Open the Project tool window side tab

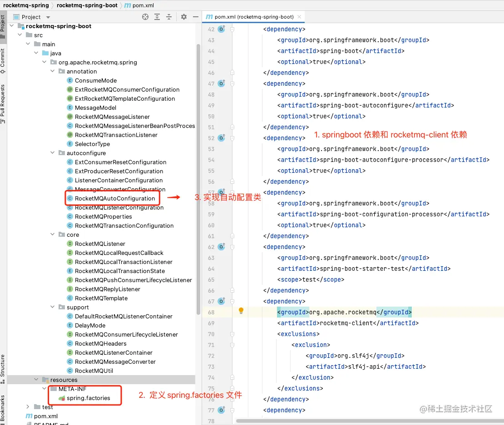click(3, 26)
